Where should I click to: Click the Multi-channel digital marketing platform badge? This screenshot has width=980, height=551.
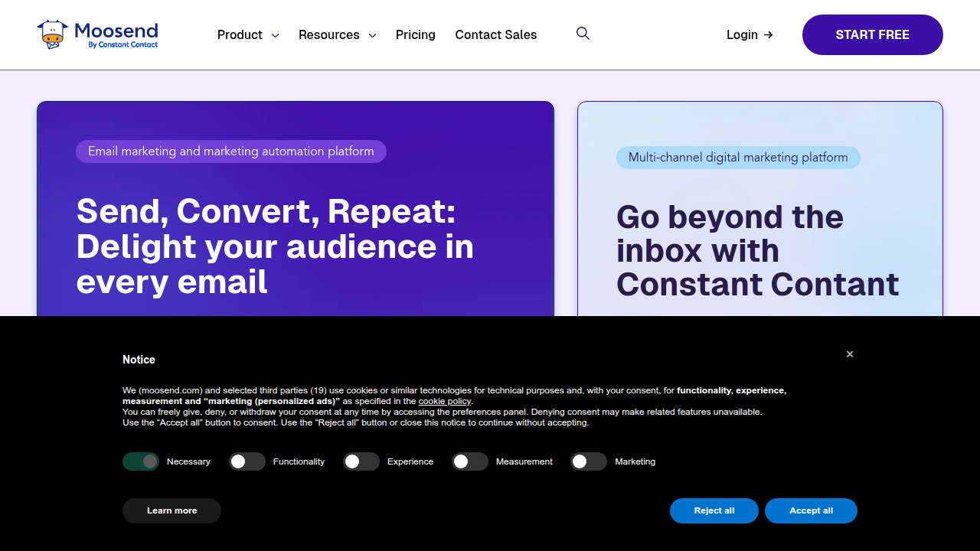pyautogui.click(x=738, y=158)
